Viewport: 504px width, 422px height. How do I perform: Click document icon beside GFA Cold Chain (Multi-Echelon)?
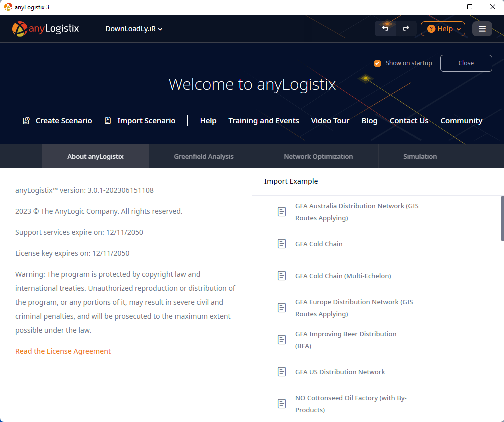[282, 276]
